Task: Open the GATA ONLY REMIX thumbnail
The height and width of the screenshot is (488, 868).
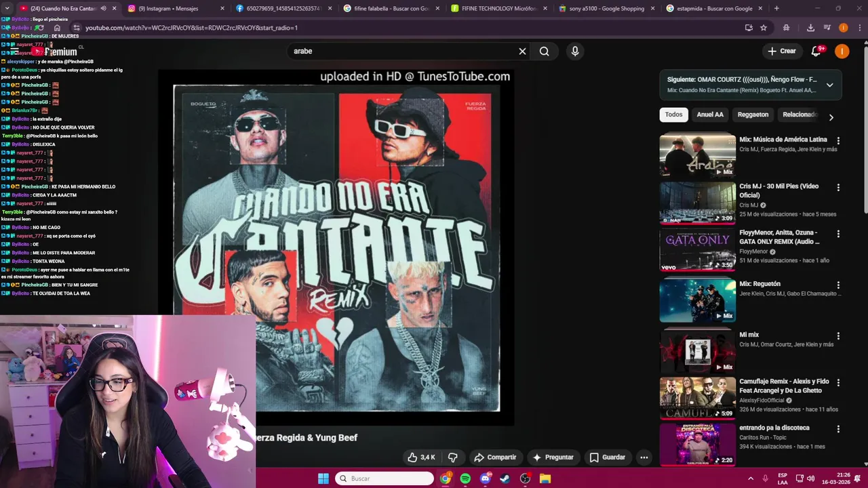Action: 697,249
